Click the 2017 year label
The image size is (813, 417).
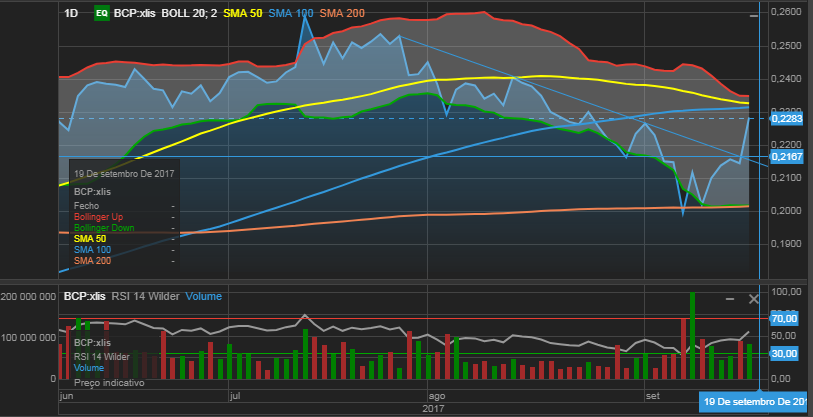pyautogui.click(x=433, y=409)
